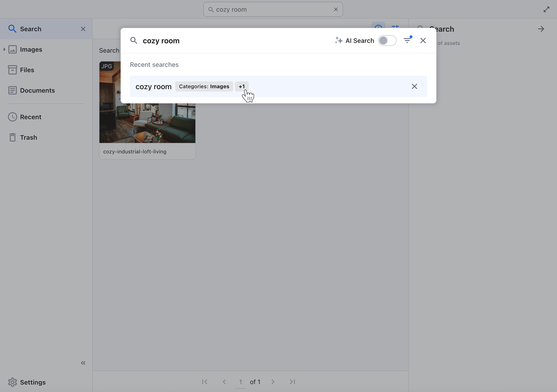Clear the top search bar text

pos(336,9)
